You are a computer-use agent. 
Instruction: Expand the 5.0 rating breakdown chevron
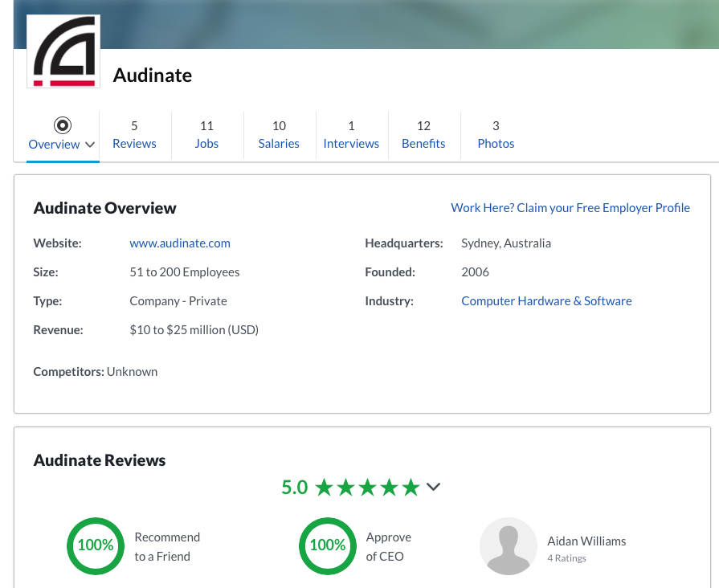(x=434, y=487)
